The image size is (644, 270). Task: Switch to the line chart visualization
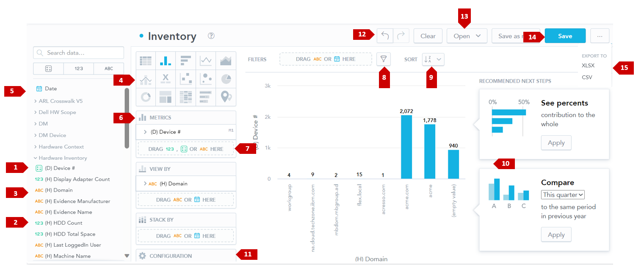coord(206,61)
